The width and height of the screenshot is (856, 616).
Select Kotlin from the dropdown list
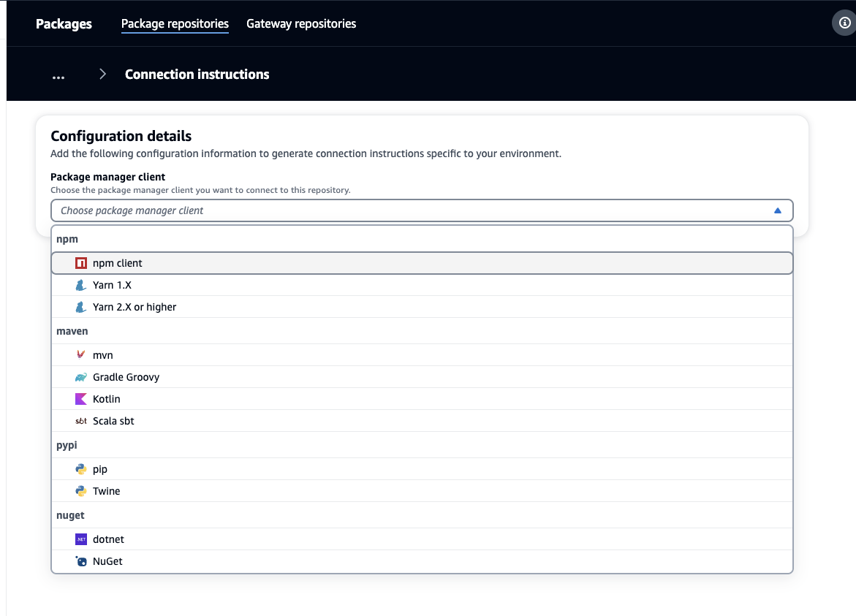422,399
